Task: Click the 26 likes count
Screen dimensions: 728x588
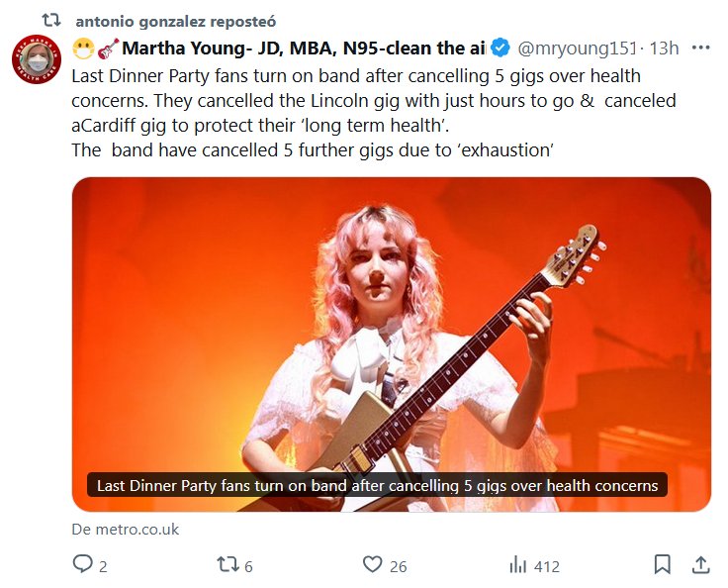Action: point(398,566)
